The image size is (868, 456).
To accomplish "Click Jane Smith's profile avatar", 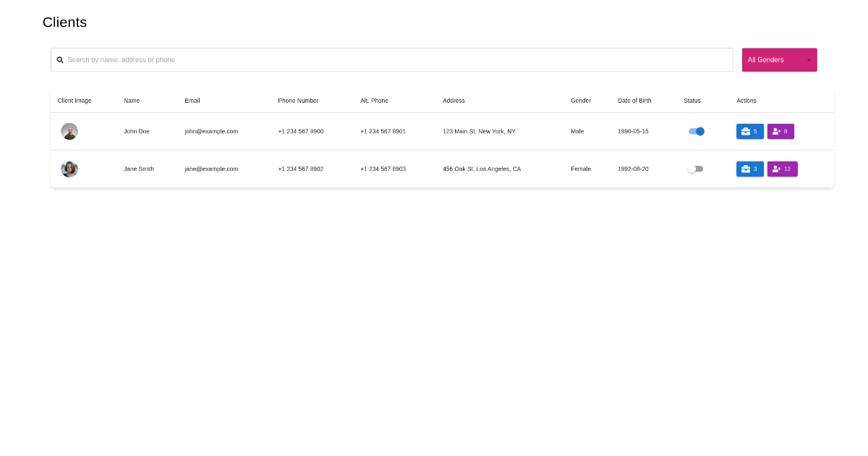I will [x=69, y=169].
